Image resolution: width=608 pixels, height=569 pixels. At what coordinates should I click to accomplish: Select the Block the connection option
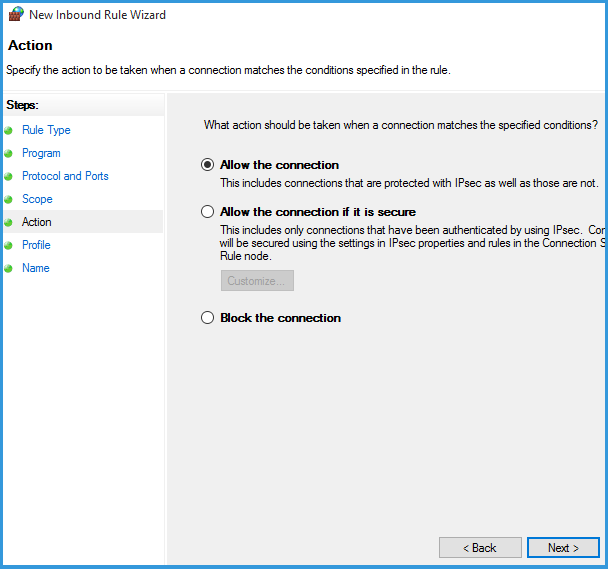click(x=208, y=318)
